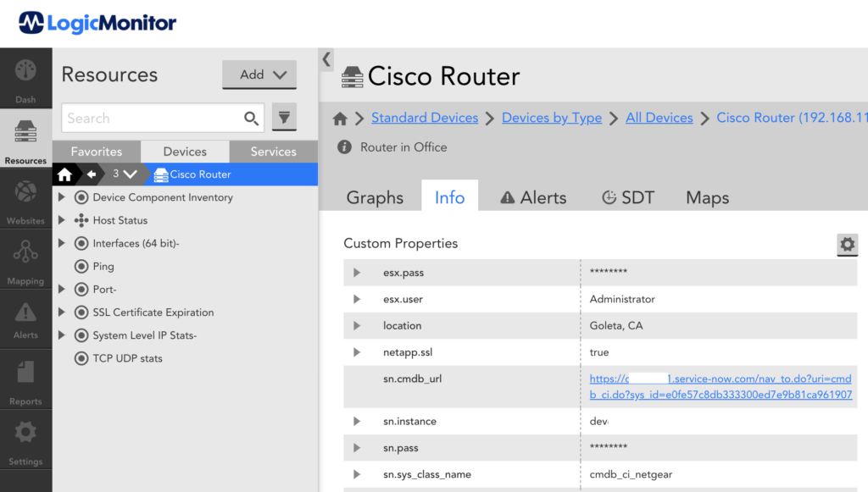Switch to the SDT tab
This screenshot has height=492, width=868.
[629, 196]
